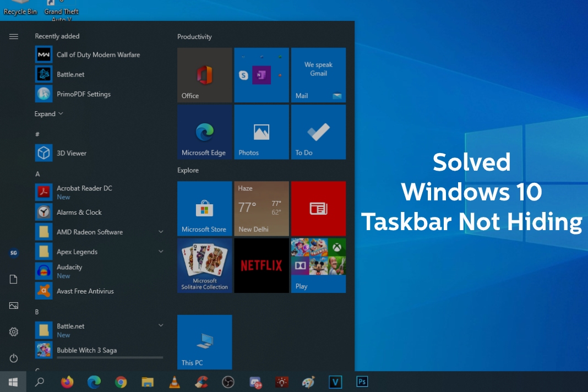Expand the AMD Radeon Software group

(160, 232)
